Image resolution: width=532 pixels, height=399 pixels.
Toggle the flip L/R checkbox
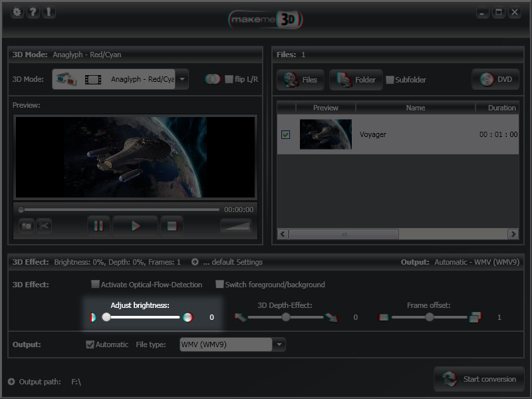[229, 79]
